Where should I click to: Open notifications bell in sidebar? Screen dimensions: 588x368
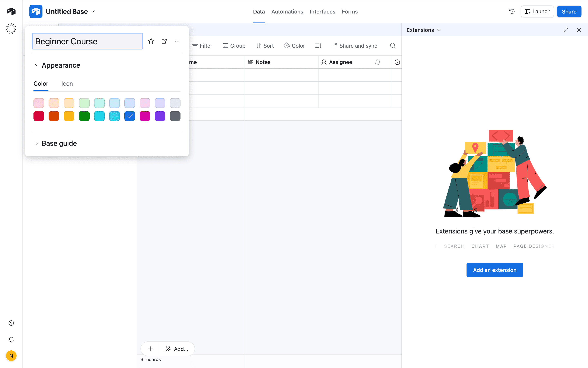click(x=11, y=340)
